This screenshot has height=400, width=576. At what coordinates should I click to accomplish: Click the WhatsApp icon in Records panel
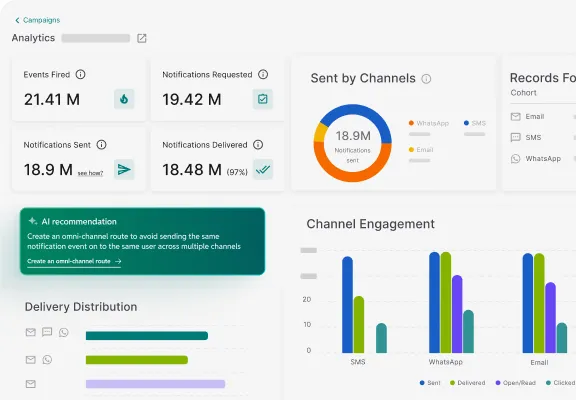point(516,159)
